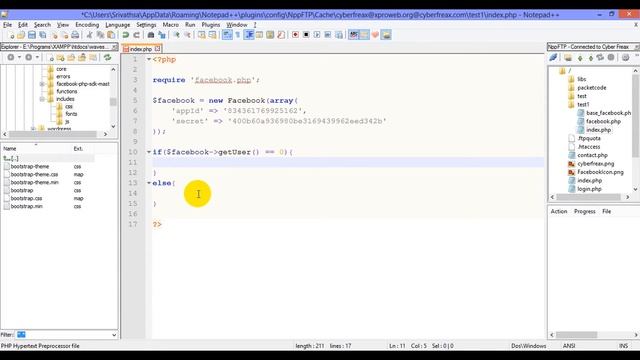The image size is (640, 360).
Task: Save the current file via toolbar
Action: pyautogui.click(x=32, y=35)
